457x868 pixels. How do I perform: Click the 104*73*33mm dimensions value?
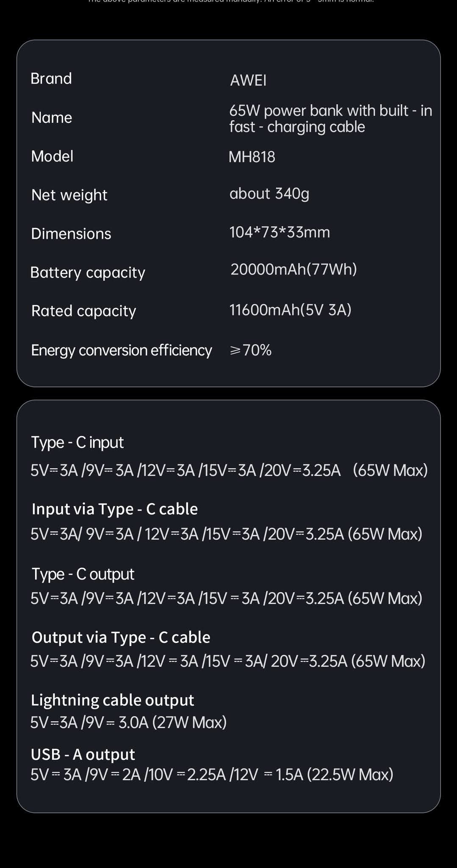coord(279,232)
